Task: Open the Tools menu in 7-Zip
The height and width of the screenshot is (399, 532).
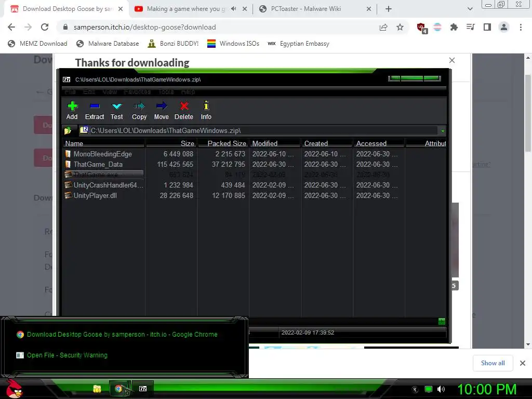Action: point(166,91)
